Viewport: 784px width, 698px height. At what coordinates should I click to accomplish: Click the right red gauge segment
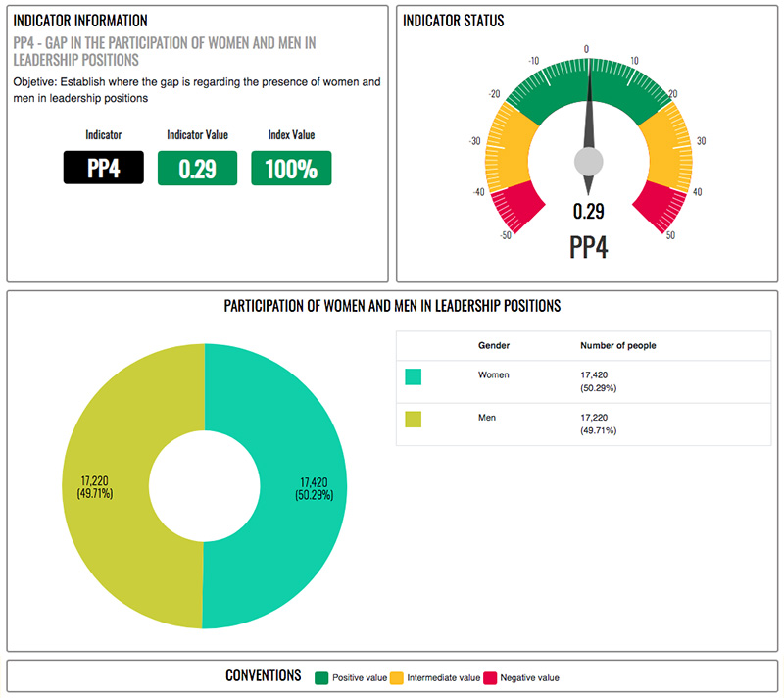pyautogui.click(x=653, y=207)
